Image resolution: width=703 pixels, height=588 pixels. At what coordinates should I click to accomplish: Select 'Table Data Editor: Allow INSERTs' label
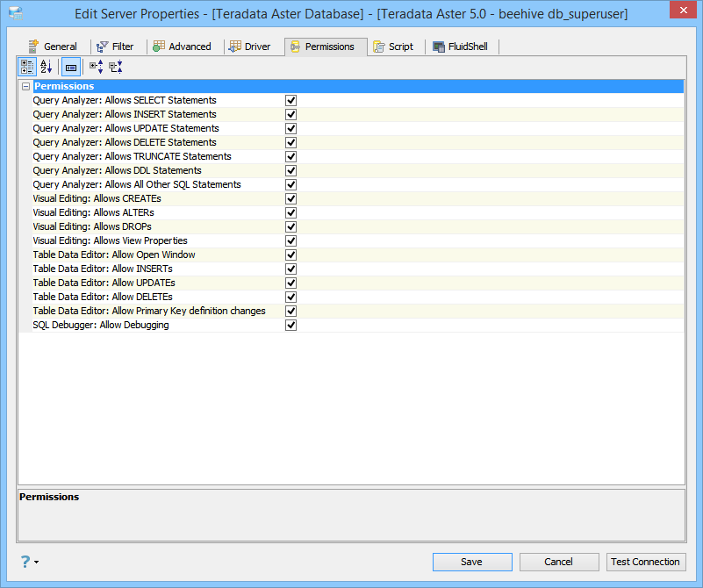103,269
